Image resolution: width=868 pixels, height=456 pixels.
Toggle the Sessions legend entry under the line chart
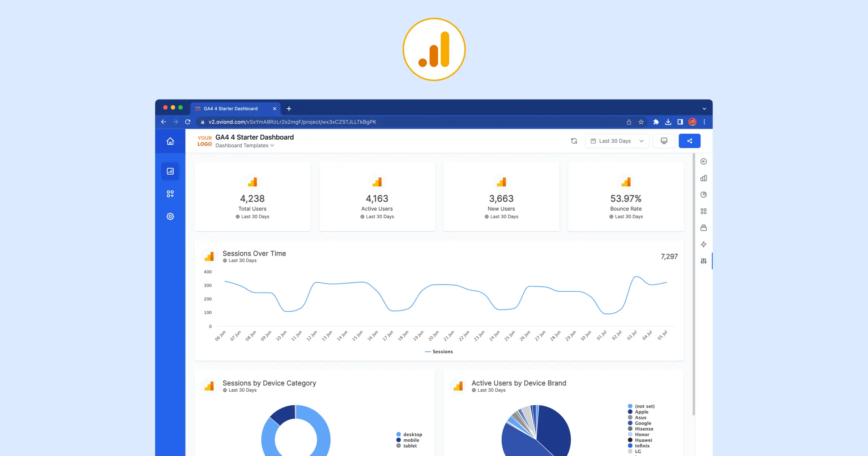(439, 352)
